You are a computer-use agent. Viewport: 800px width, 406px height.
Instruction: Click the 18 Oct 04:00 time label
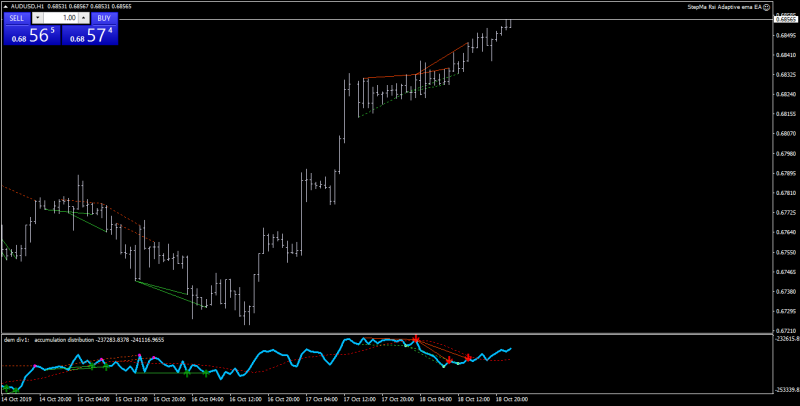[436, 399]
